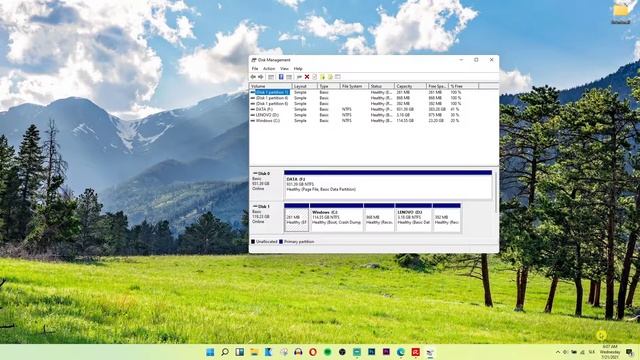The image size is (640, 360).
Task: Sort by the Volume column header
Action: [271, 86]
